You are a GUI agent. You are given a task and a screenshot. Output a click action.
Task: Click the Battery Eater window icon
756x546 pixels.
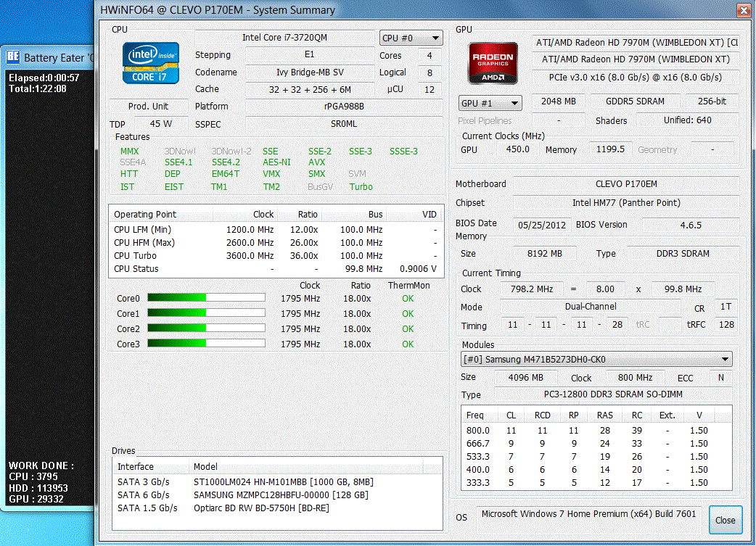click(13, 57)
